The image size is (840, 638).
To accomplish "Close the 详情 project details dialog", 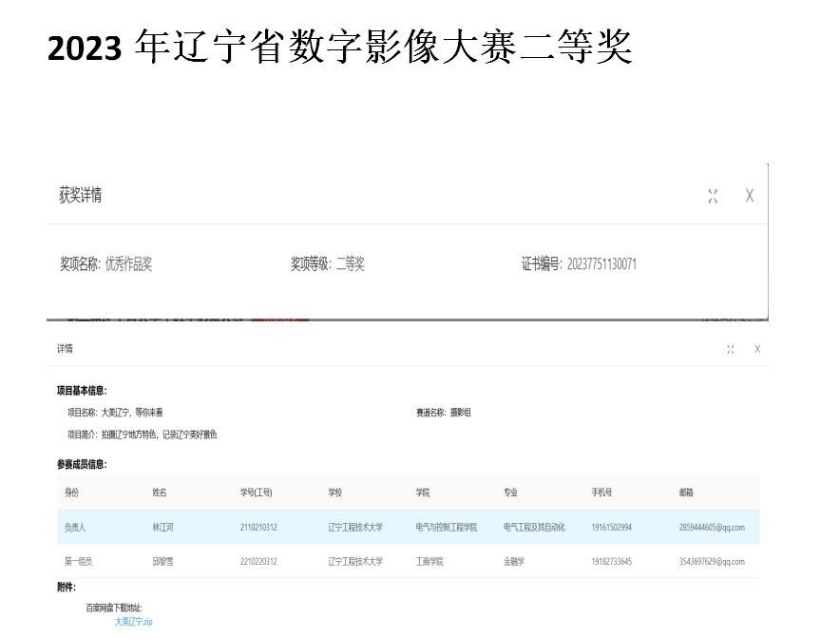I will click(757, 349).
